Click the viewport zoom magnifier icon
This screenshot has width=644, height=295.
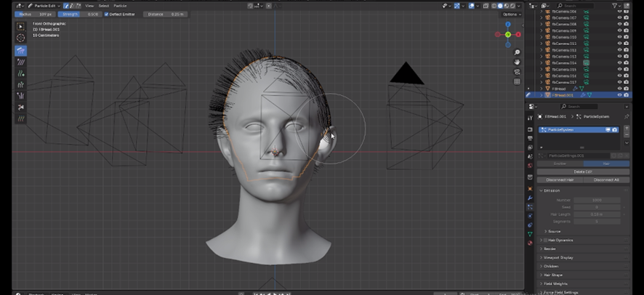pos(517,53)
